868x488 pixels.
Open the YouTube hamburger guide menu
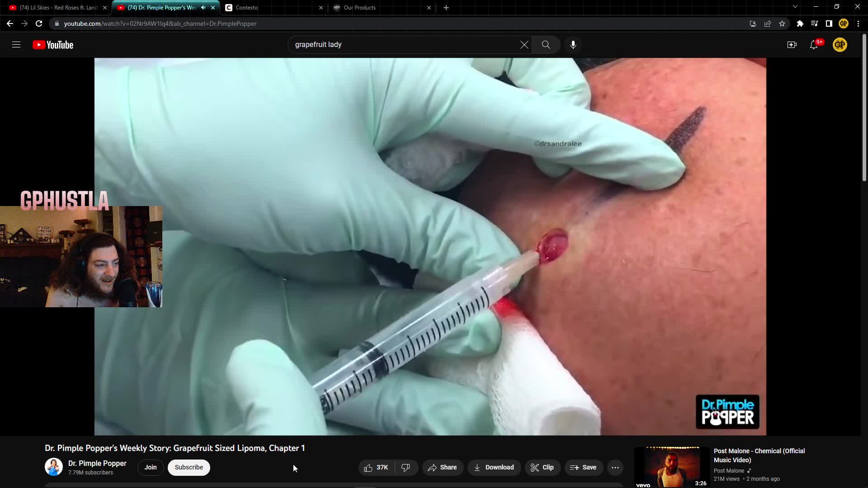[x=16, y=45]
